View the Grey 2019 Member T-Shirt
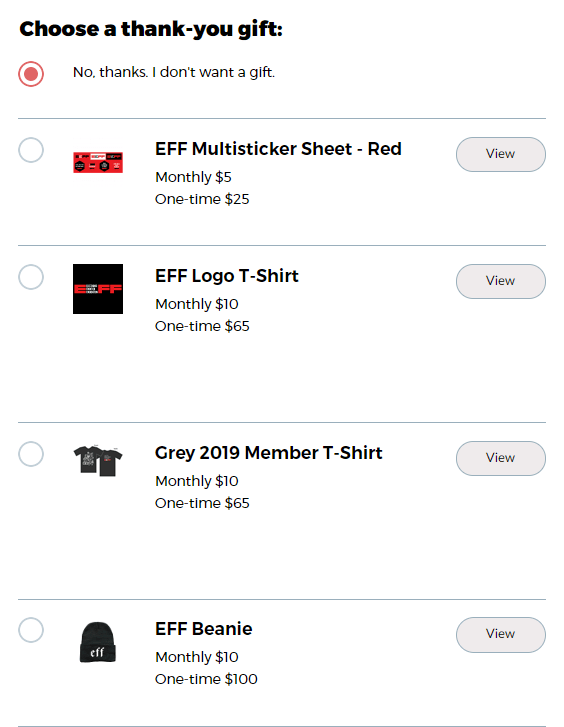Viewport: 564px width, 727px height. [500, 458]
